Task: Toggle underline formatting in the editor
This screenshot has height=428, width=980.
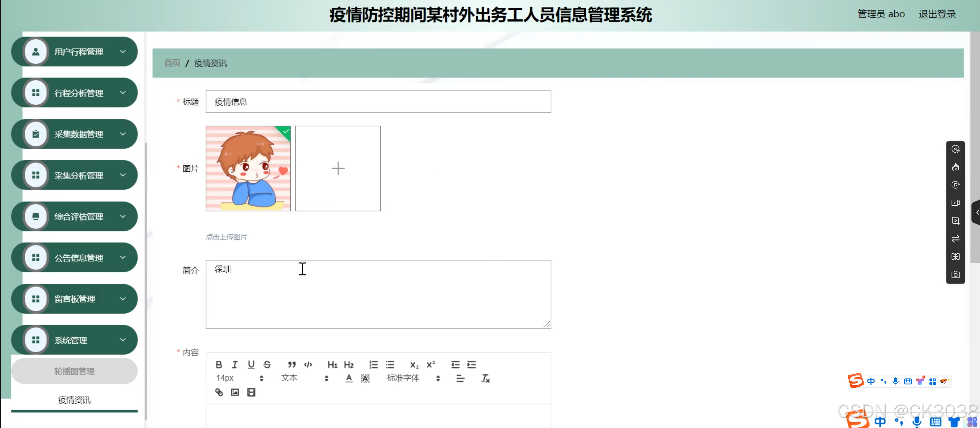Action: [251, 365]
